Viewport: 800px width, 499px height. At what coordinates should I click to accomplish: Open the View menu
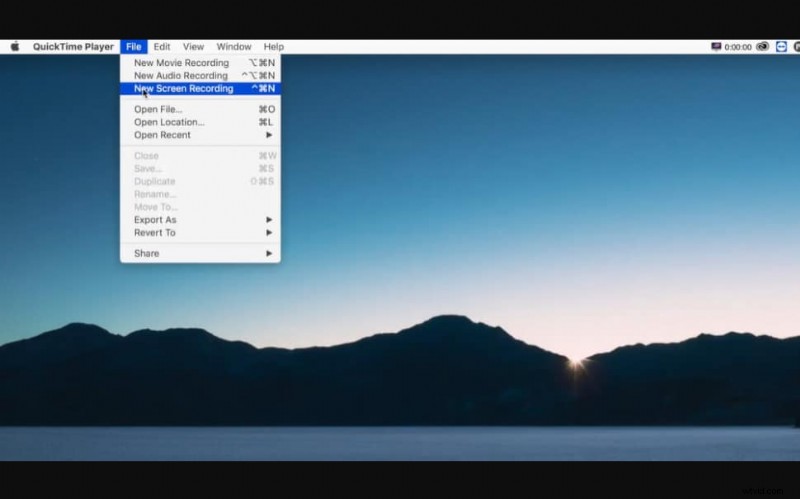pyautogui.click(x=193, y=46)
